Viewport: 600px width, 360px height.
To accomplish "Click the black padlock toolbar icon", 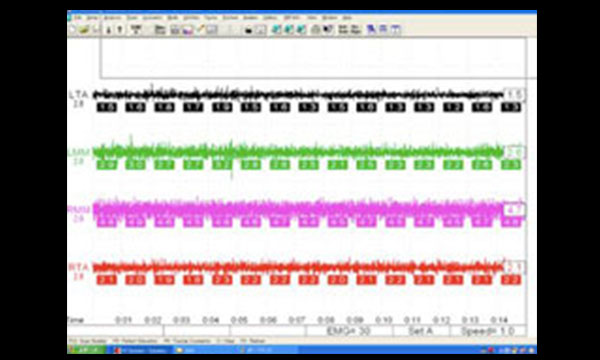I will point(248,30).
